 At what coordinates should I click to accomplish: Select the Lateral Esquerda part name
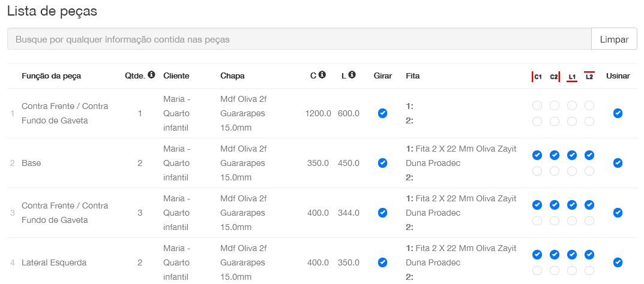[x=54, y=262]
